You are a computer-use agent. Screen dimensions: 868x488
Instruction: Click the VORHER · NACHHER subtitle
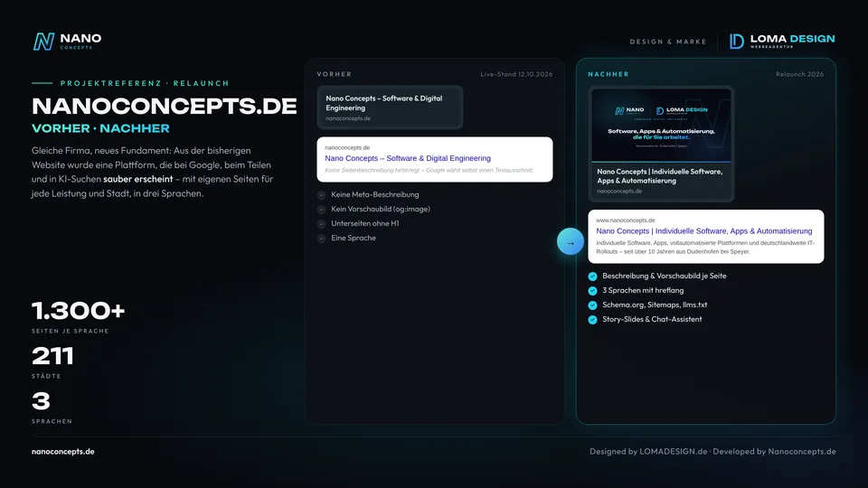pyautogui.click(x=100, y=128)
